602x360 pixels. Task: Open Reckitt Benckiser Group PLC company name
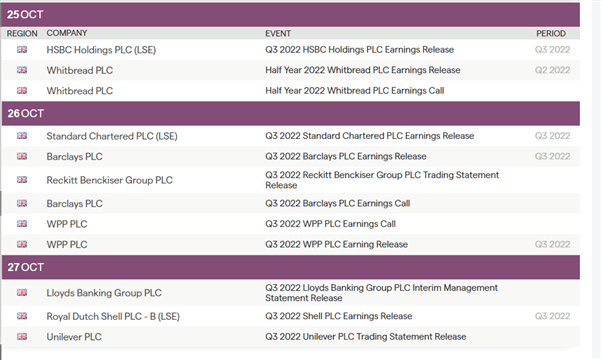110,180
